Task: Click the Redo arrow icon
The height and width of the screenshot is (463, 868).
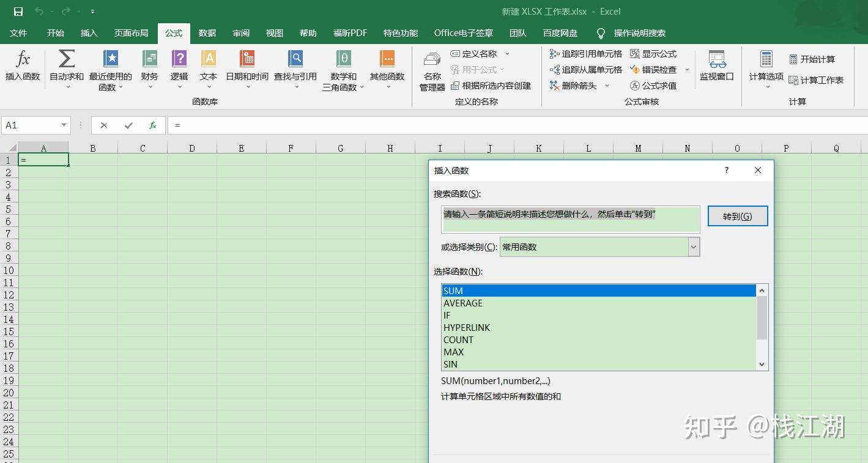Action: point(66,12)
